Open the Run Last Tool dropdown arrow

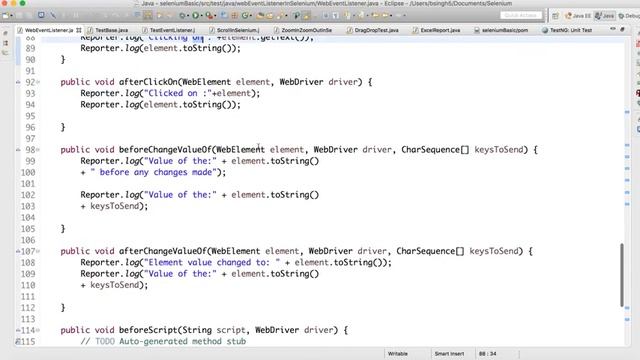pyautogui.click(x=215, y=16)
